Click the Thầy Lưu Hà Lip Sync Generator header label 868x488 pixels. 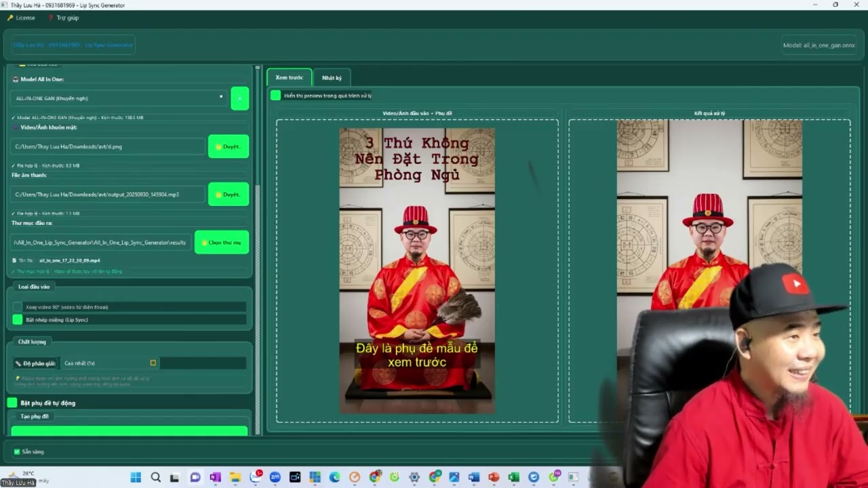tap(73, 45)
